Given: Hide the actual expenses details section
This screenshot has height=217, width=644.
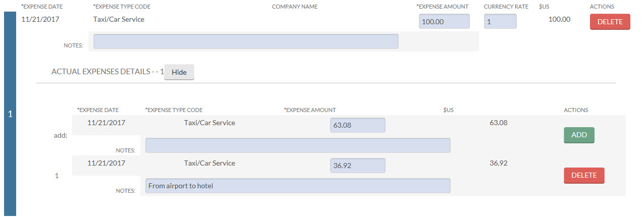Looking at the screenshot, I should click(179, 72).
